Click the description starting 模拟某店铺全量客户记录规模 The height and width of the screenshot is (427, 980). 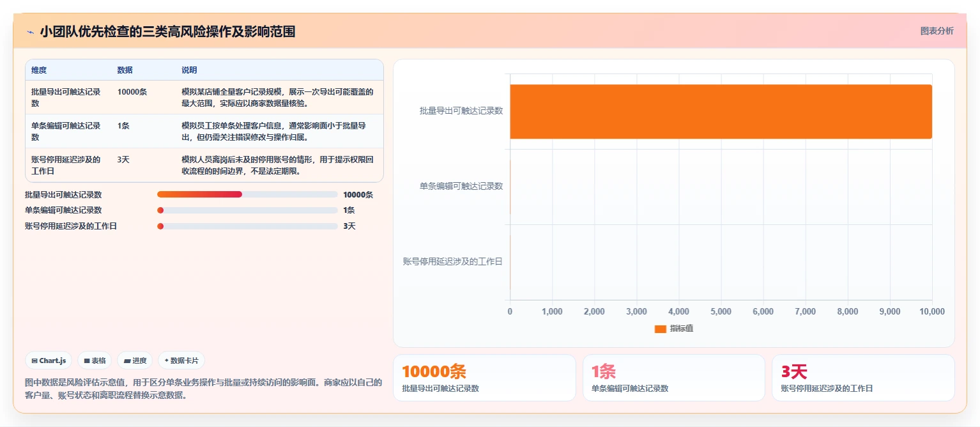tap(277, 97)
